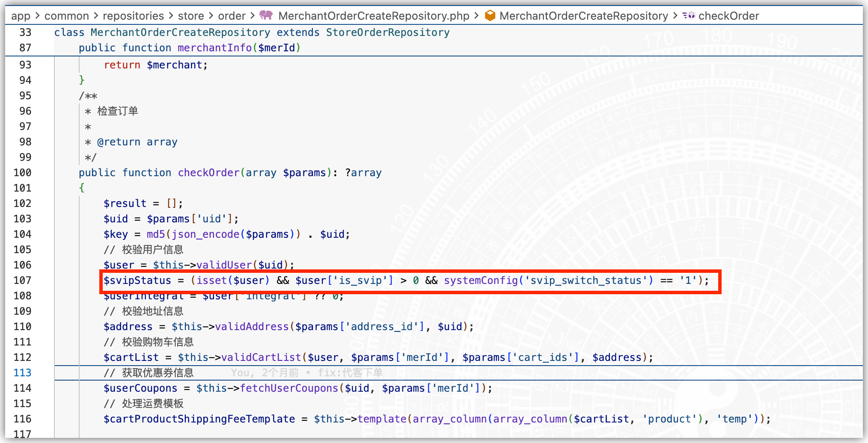The width and height of the screenshot is (868, 443).
Task: Click the 'app' breadcrumb segment
Action: [21, 16]
